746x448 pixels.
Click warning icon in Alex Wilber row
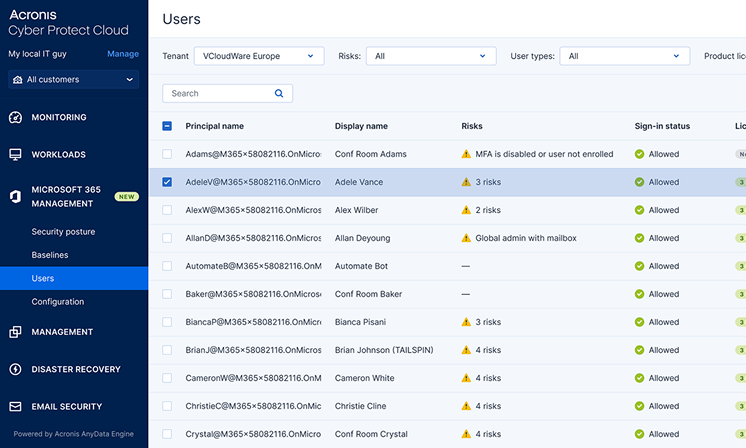(x=466, y=210)
